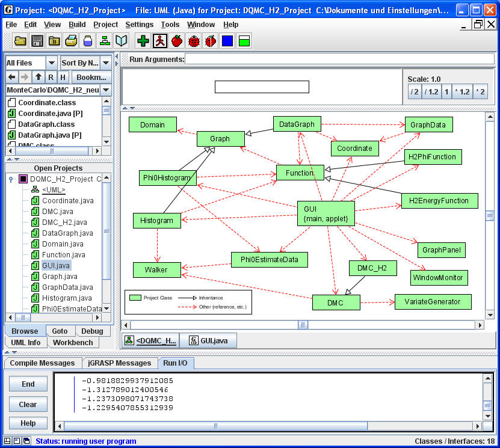Image resolution: width=500 pixels, height=448 pixels.
Task: Toggle the H button in browse panel
Action: pyautogui.click(x=63, y=77)
